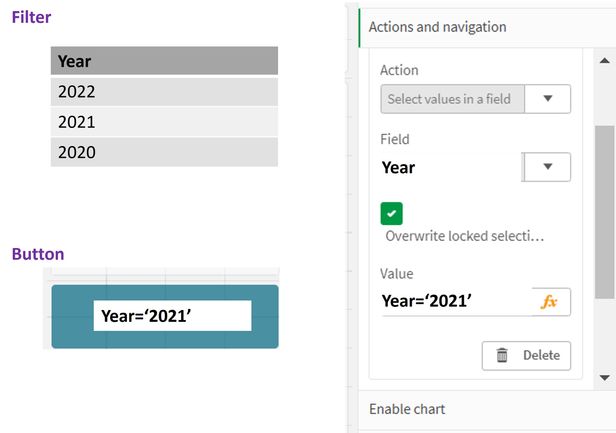Viewport: 616px width, 433px height.
Task: Click the Year filter column header
Action: 164,61
